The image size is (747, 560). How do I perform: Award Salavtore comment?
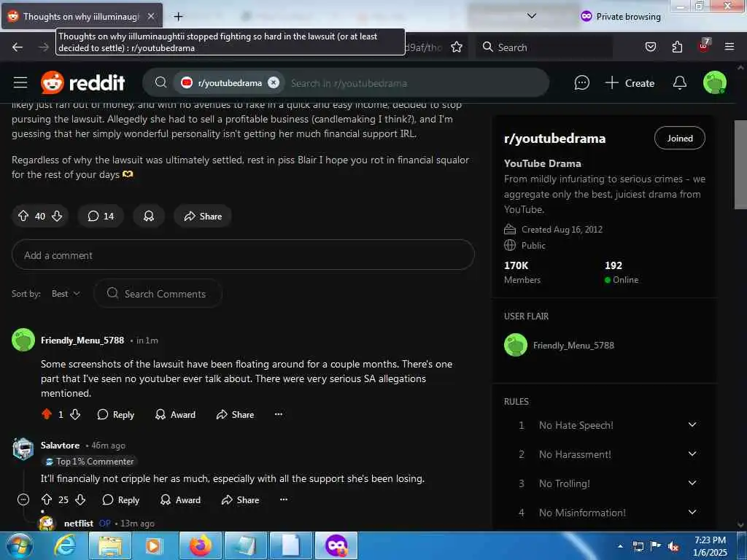181,500
